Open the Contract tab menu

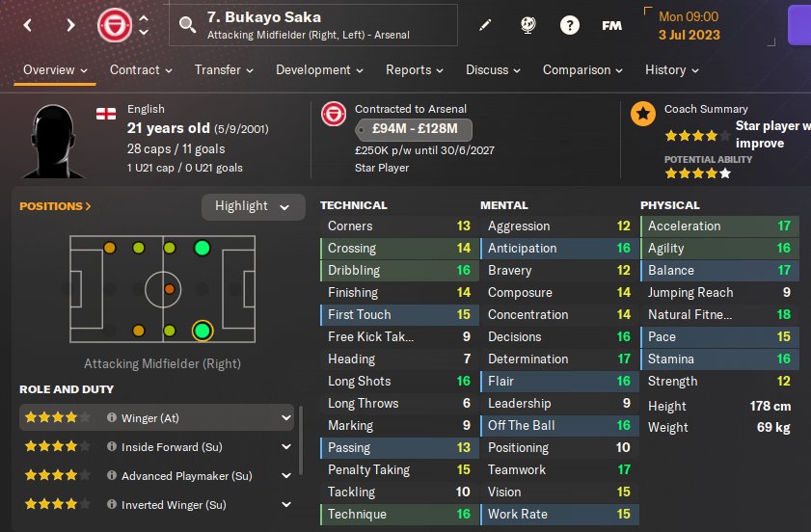(141, 69)
